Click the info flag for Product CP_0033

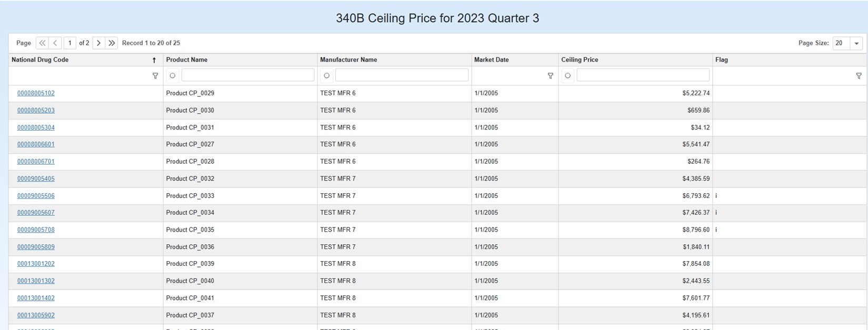[716, 196]
